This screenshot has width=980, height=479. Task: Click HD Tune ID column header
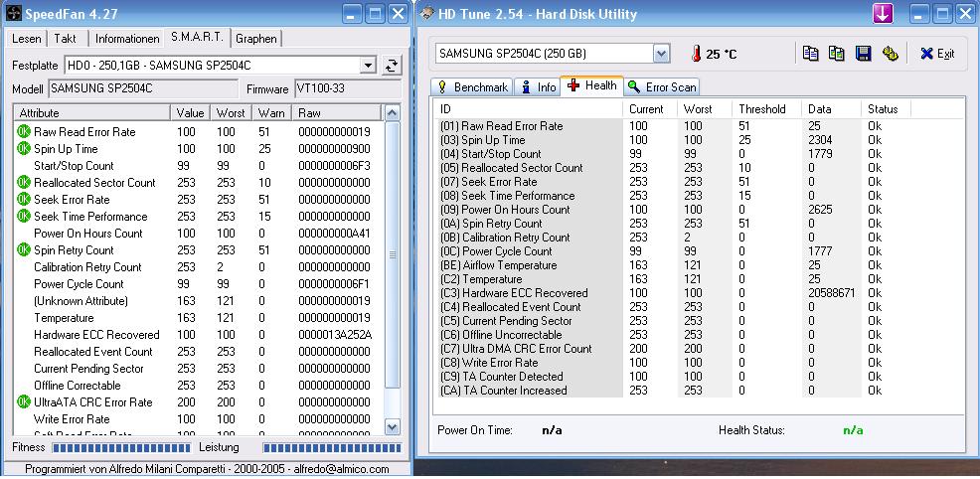[x=529, y=109]
